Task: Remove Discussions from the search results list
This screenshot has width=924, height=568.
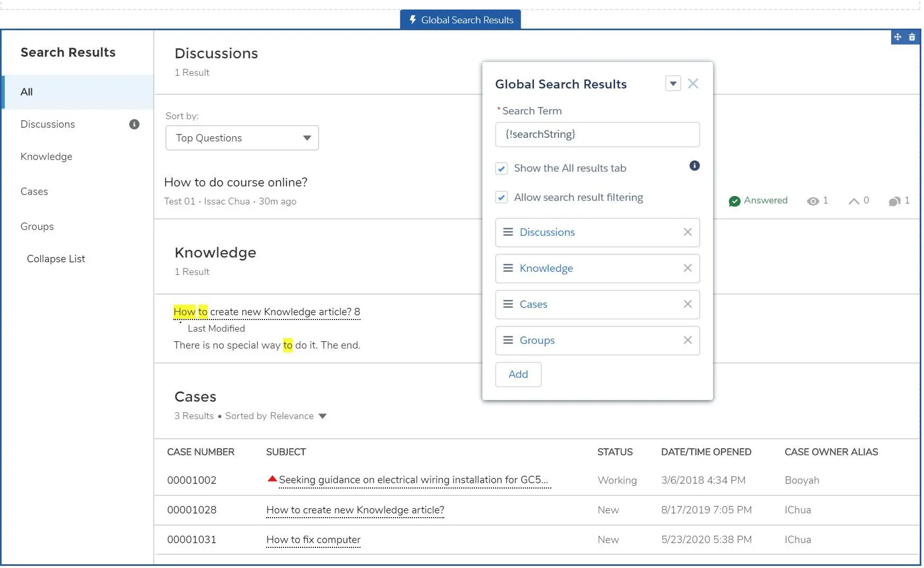Action: point(688,232)
